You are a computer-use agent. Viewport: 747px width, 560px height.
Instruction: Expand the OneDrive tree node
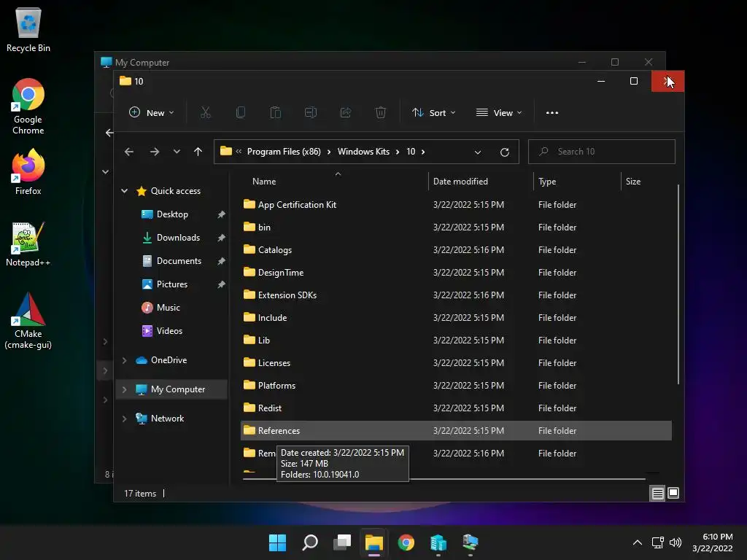pos(124,360)
